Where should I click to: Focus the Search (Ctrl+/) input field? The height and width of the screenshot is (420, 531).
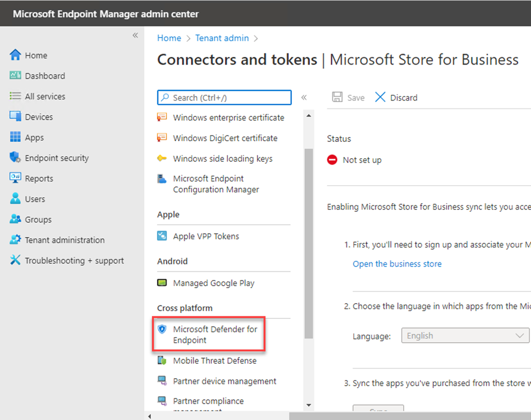tap(224, 97)
